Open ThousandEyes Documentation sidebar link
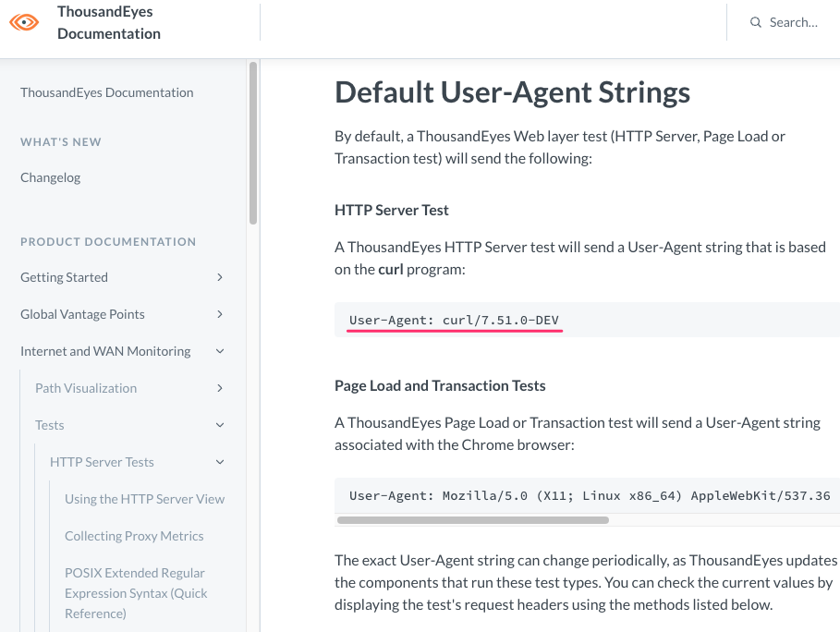The width and height of the screenshot is (840, 632). (x=106, y=92)
